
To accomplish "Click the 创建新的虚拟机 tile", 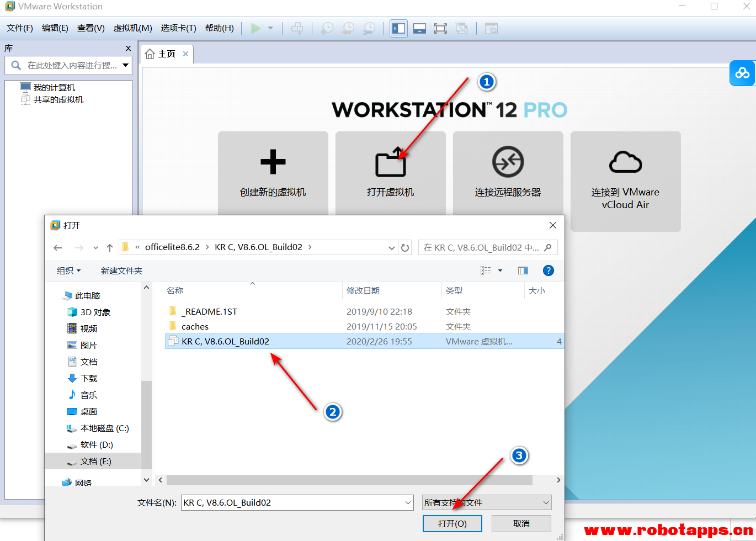I will click(x=273, y=173).
